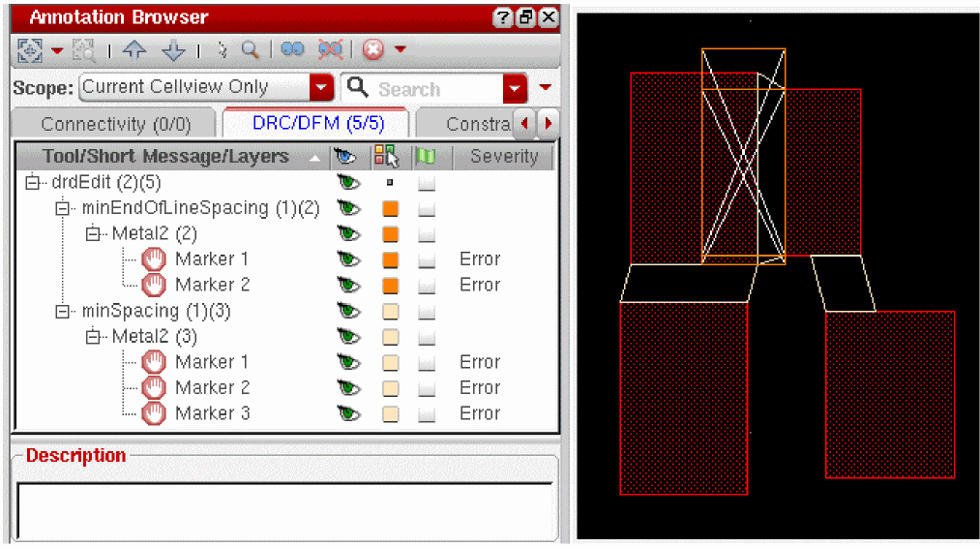
Task: Collapse the minSpacing tree node
Action: pyautogui.click(x=64, y=311)
